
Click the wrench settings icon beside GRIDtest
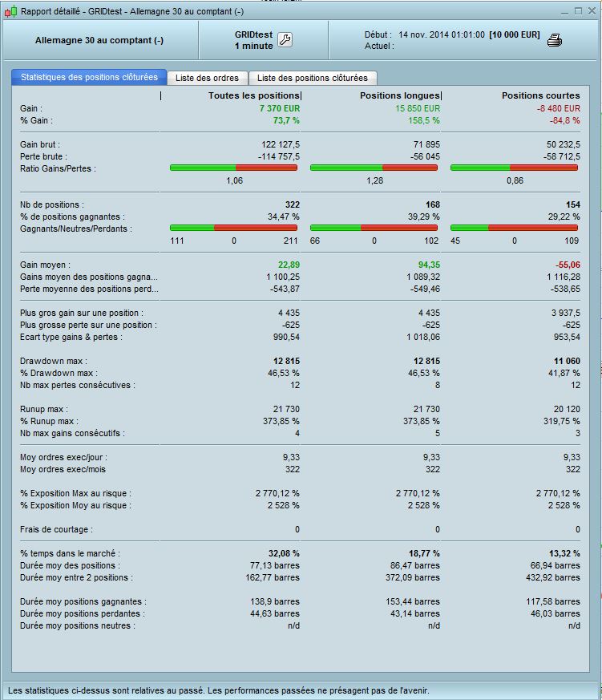click(x=285, y=40)
